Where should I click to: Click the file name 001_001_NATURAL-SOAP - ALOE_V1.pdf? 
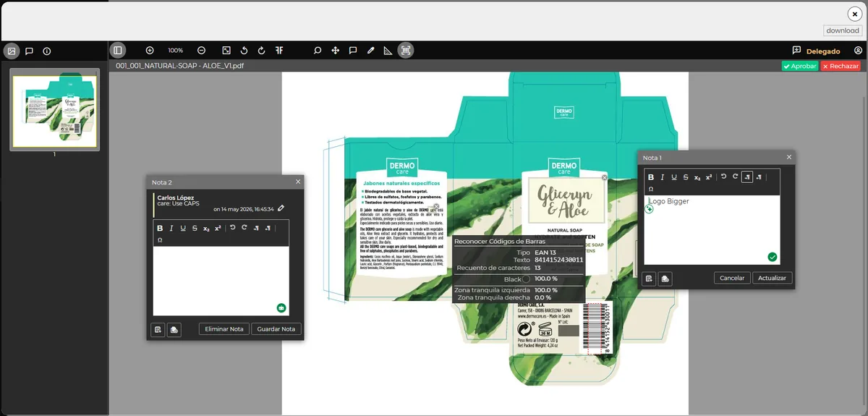point(179,65)
